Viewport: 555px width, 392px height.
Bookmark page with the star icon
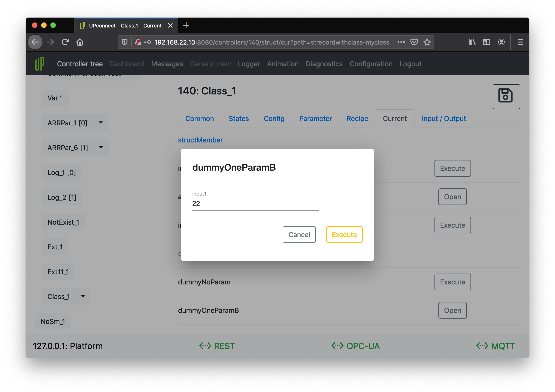pyautogui.click(x=427, y=42)
